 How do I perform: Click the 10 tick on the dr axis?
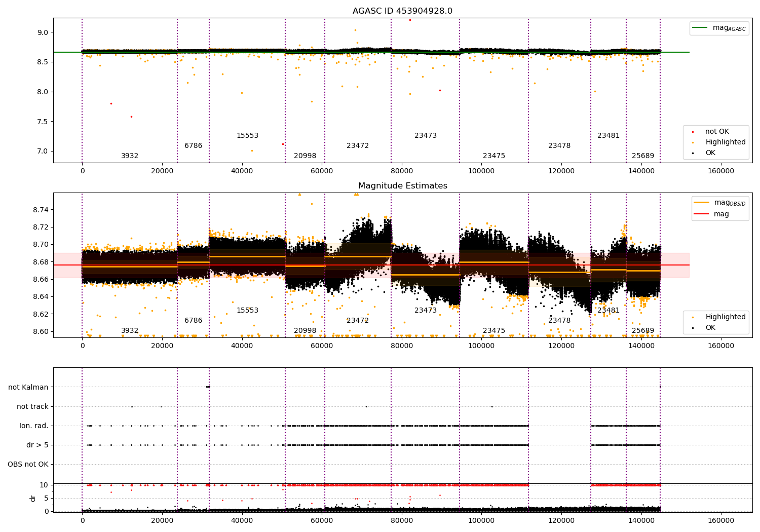pyautogui.click(x=44, y=485)
